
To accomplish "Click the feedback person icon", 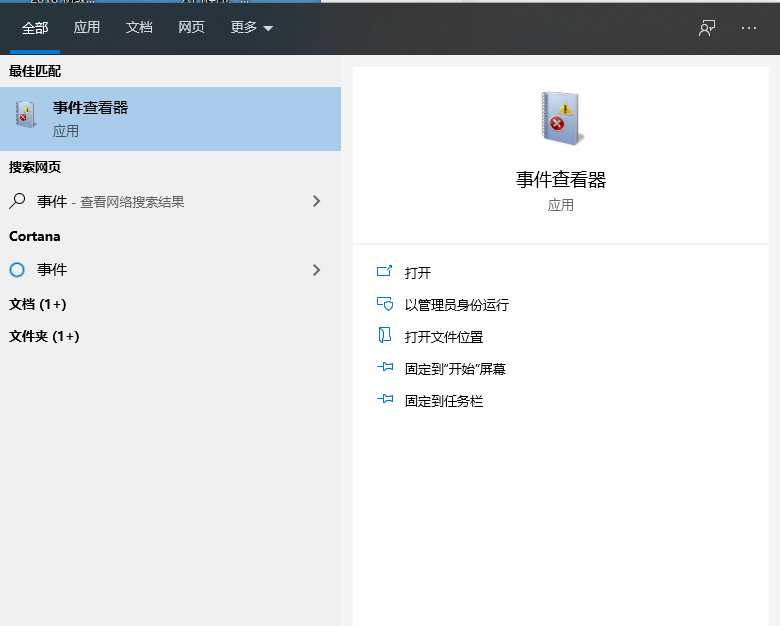I will pos(707,28).
